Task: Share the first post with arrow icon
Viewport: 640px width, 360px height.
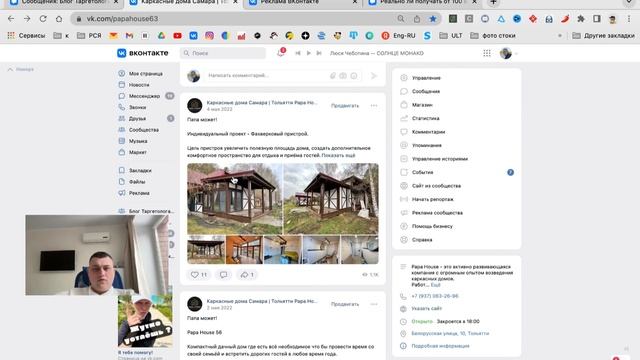Action: [247, 275]
